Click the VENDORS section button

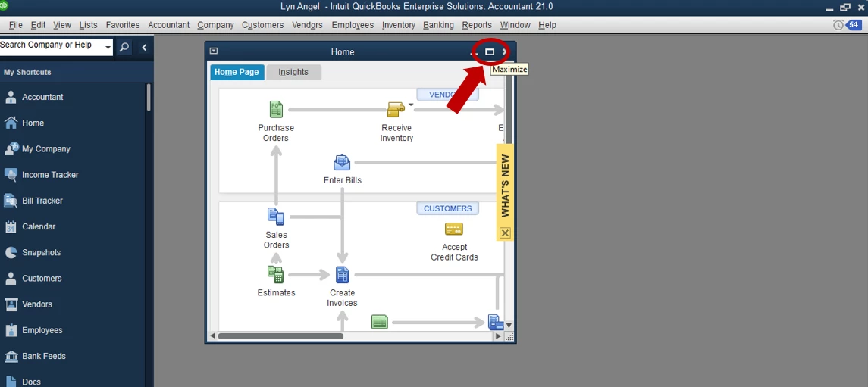pyautogui.click(x=448, y=95)
